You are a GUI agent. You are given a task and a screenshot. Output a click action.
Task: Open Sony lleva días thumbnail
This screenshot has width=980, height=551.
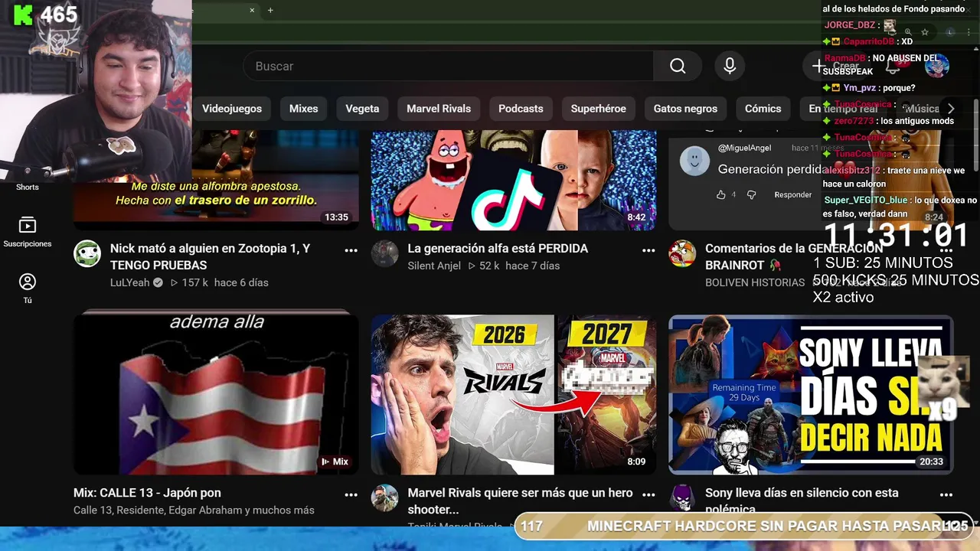click(811, 394)
